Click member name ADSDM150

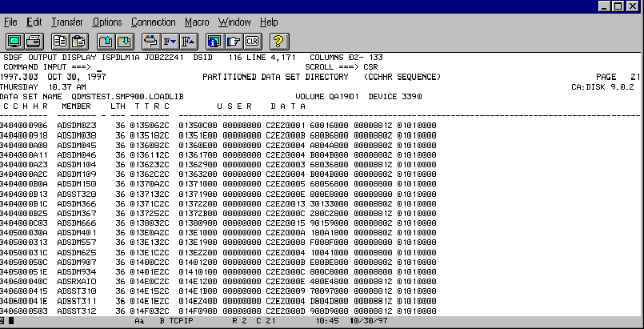click(x=77, y=184)
